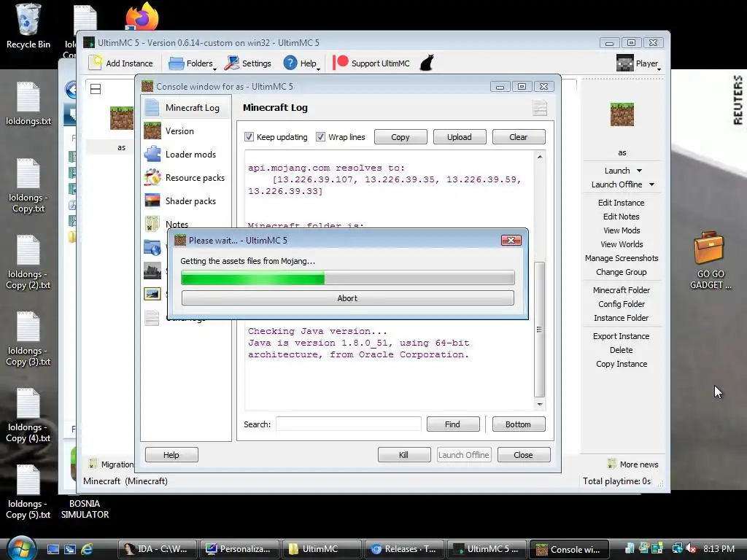Select loldongs - Copy (3).txt file
The height and width of the screenshot is (560, 747).
pyautogui.click(x=28, y=338)
